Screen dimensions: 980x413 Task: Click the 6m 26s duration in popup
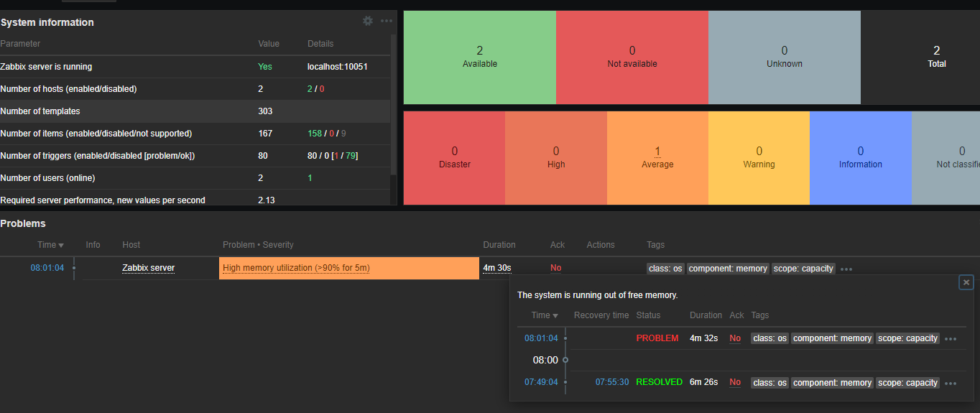coord(704,382)
